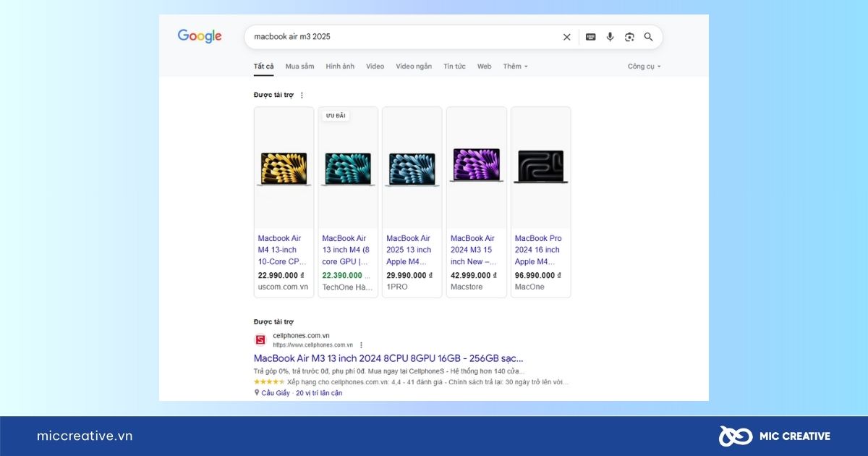Open the gold Macbook Air M4 product image

284,169
